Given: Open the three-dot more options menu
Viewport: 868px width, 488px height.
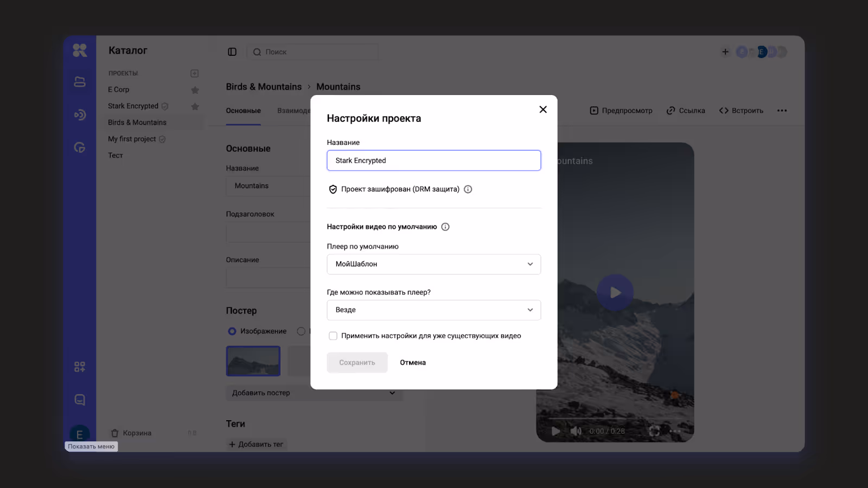Looking at the screenshot, I should tap(782, 111).
